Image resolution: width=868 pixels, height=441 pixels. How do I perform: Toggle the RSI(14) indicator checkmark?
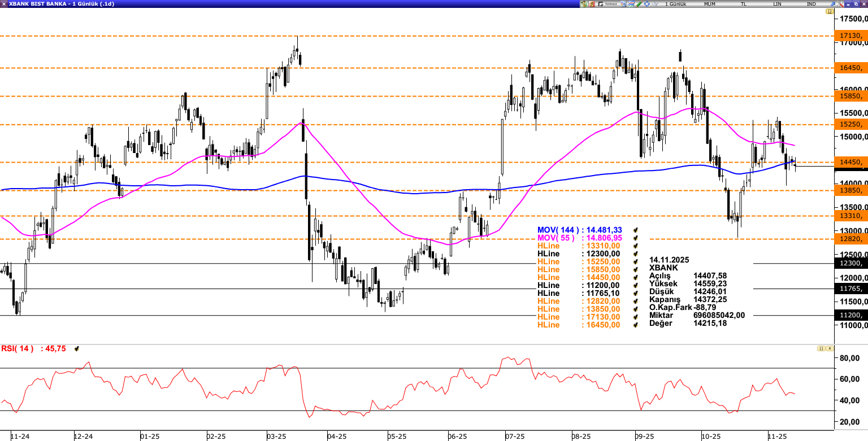(77, 349)
